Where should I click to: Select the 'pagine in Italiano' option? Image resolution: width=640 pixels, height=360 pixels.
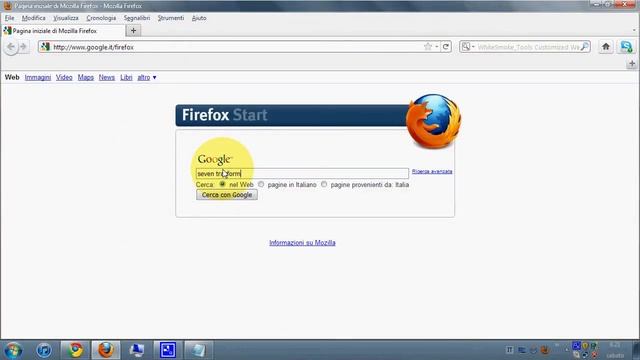tap(261, 184)
